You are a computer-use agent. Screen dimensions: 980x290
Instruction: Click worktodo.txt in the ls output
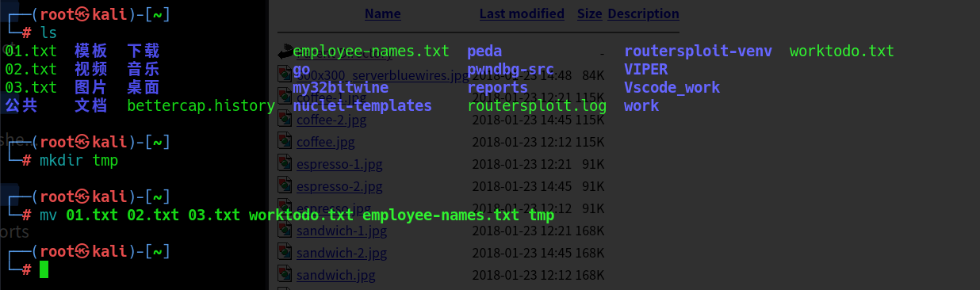coord(842,51)
